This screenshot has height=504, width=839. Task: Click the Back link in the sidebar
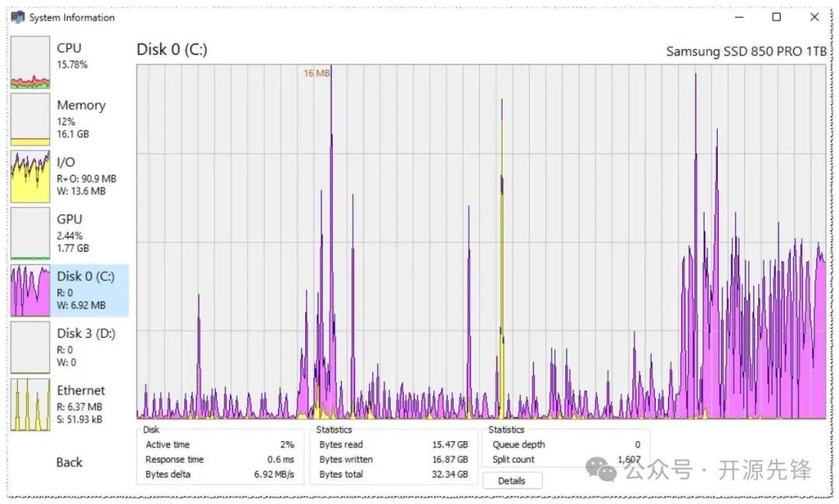pyautogui.click(x=69, y=462)
